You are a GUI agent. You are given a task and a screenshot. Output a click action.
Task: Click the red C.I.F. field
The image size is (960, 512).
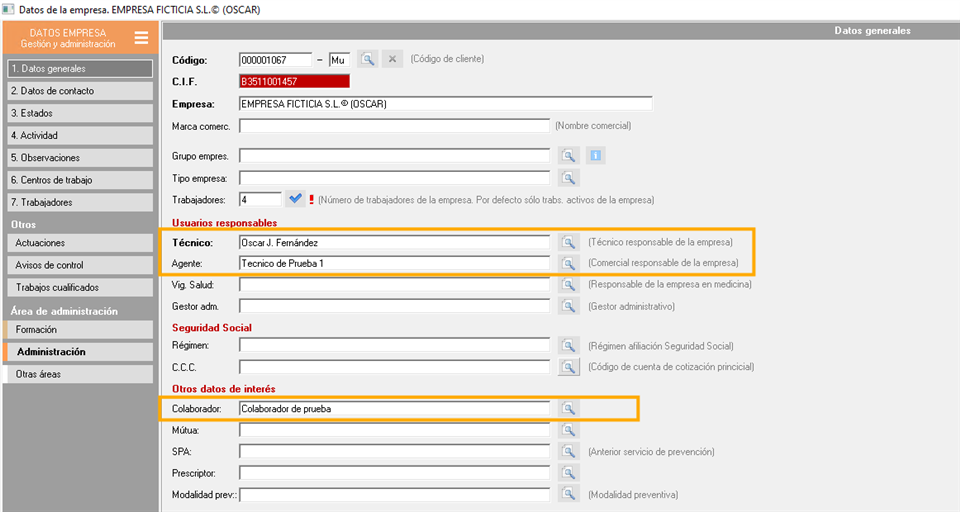coord(294,82)
